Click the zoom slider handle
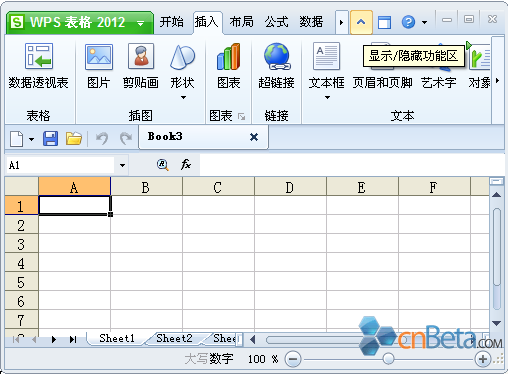The height and width of the screenshot is (374, 508). pyautogui.click(x=388, y=359)
